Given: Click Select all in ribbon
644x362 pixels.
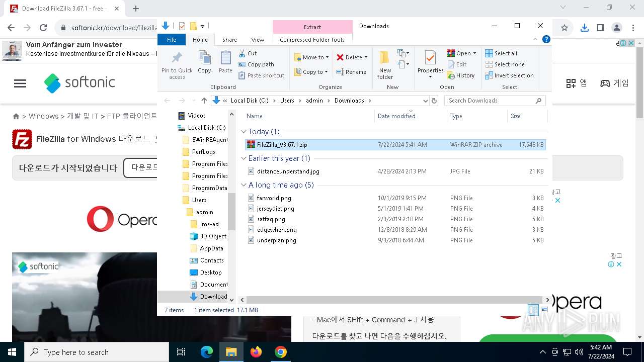Looking at the screenshot, I should click(501, 53).
